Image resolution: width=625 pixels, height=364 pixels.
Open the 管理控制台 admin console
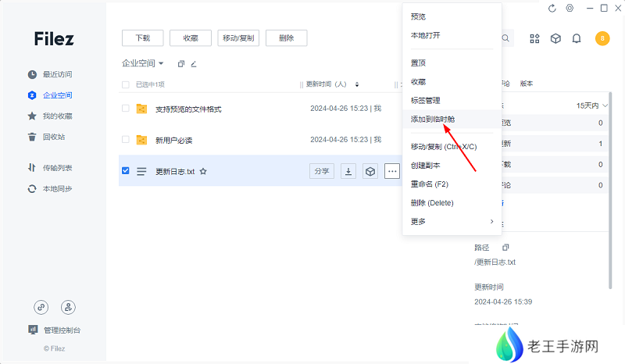[x=54, y=330]
